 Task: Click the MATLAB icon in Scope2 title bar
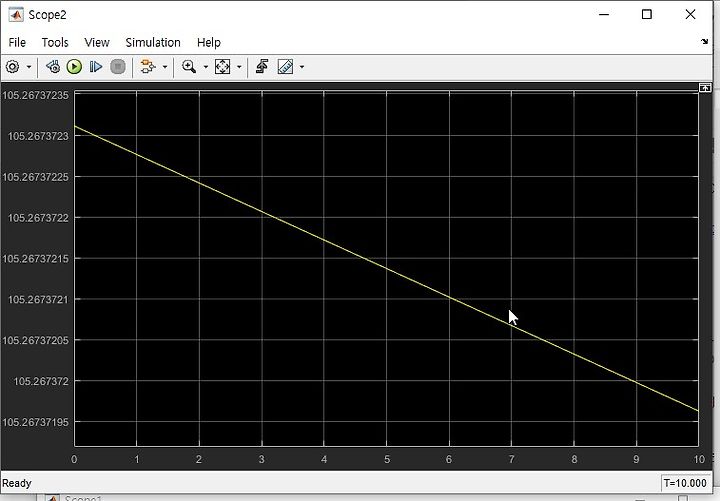(16, 15)
